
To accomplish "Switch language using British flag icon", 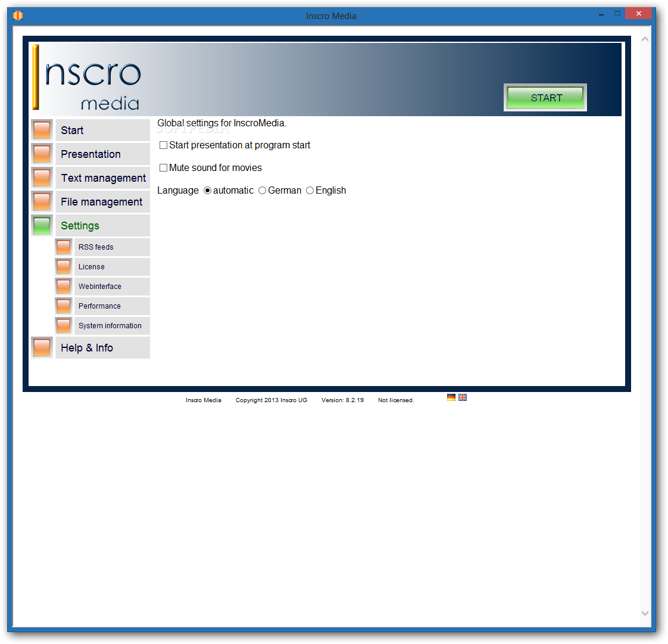I will [x=463, y=397].
